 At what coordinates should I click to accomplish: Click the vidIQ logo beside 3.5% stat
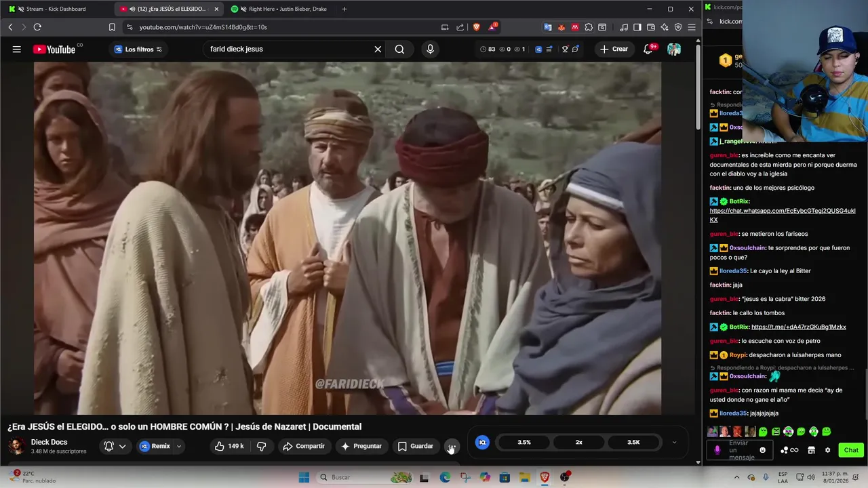(482, 442)
